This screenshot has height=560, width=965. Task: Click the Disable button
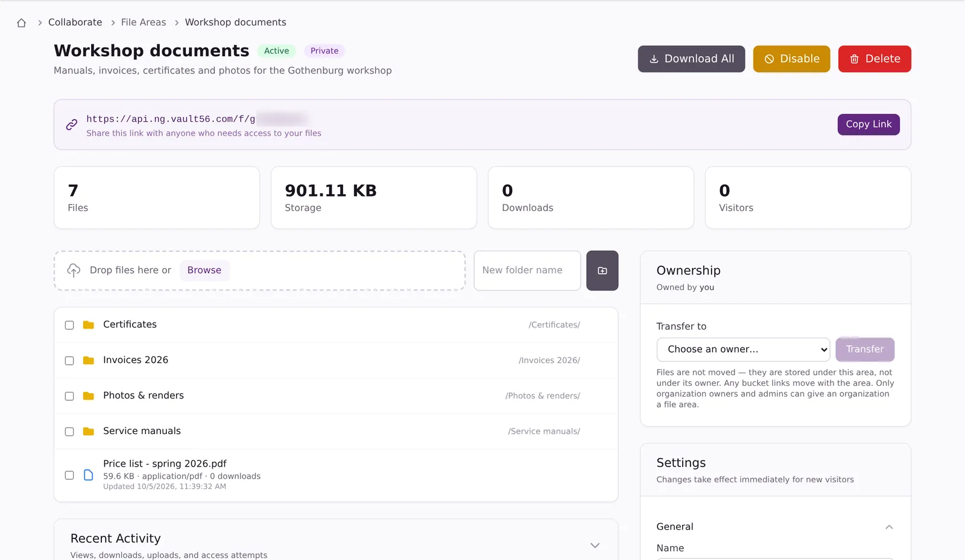coord(791,59)
